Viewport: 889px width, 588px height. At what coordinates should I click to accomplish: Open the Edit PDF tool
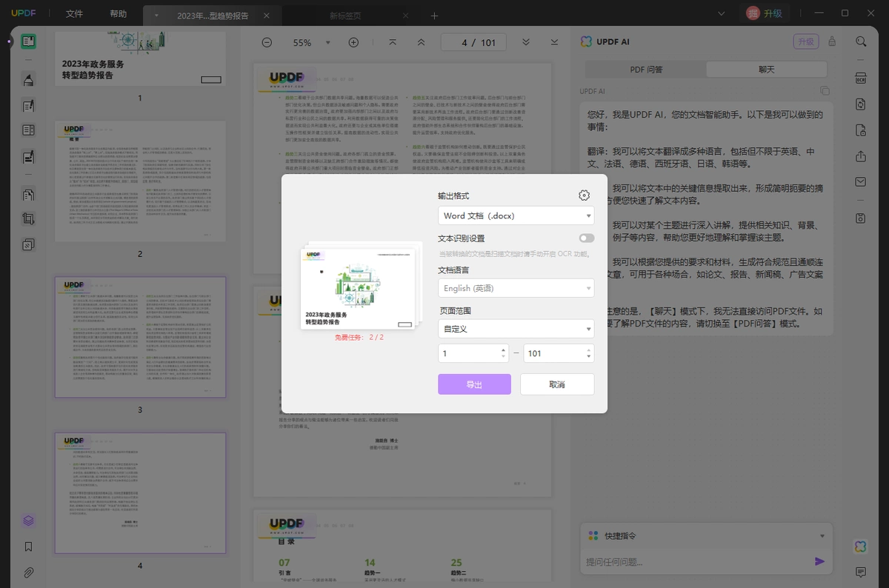tap(28, 106)
